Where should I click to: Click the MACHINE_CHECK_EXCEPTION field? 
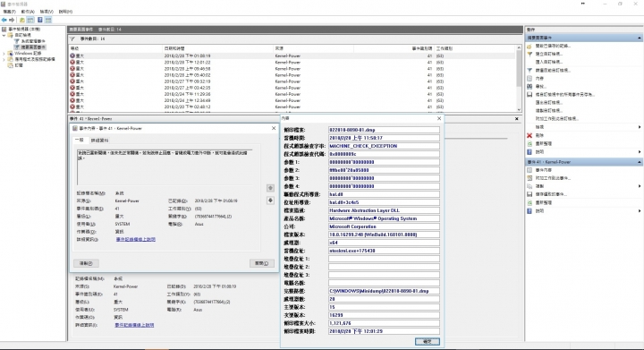384,146
